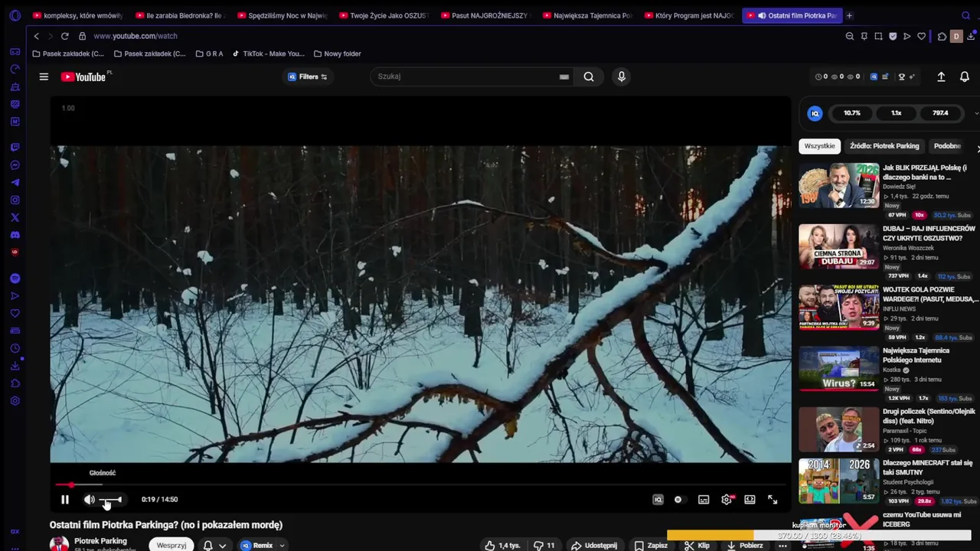Click the Pobierz download button

point(744,546)
